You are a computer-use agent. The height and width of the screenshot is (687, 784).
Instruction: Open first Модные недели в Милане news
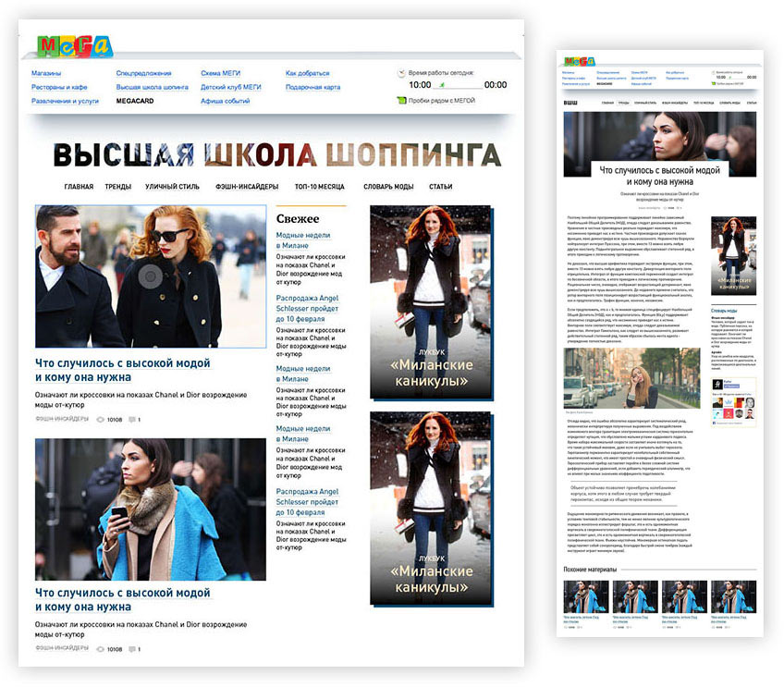(x=303, y=241)
